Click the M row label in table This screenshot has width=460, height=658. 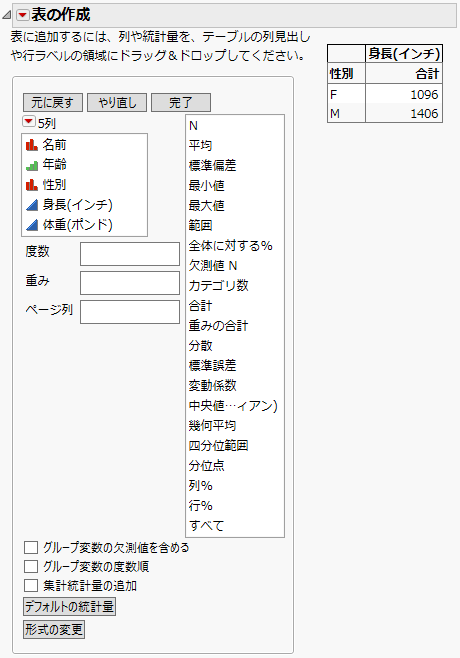pos(346,113)
